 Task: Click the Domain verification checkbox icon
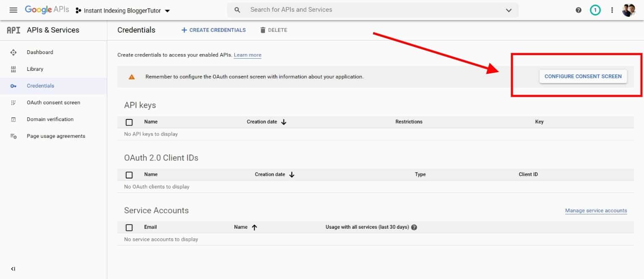(x=13, y=119)
